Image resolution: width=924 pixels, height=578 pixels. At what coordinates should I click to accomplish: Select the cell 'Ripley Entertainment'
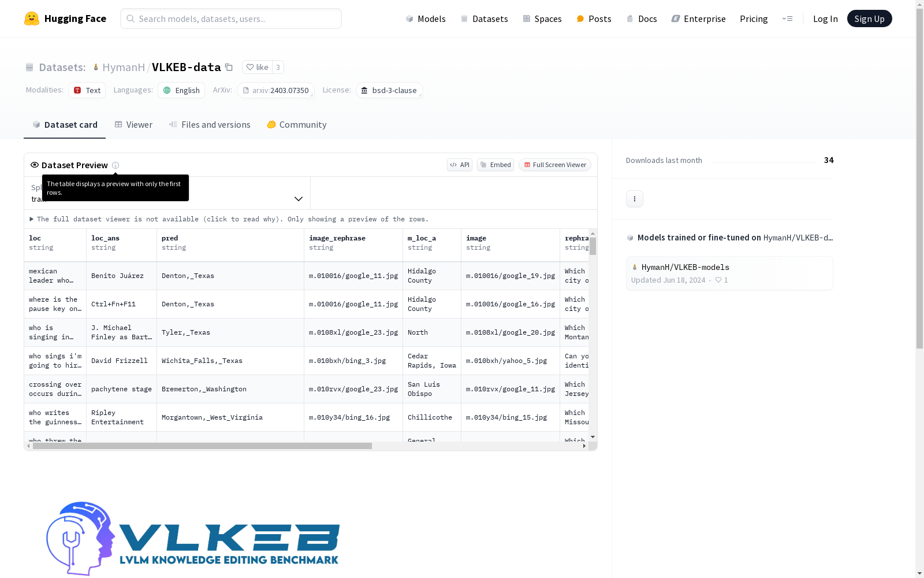121,417
